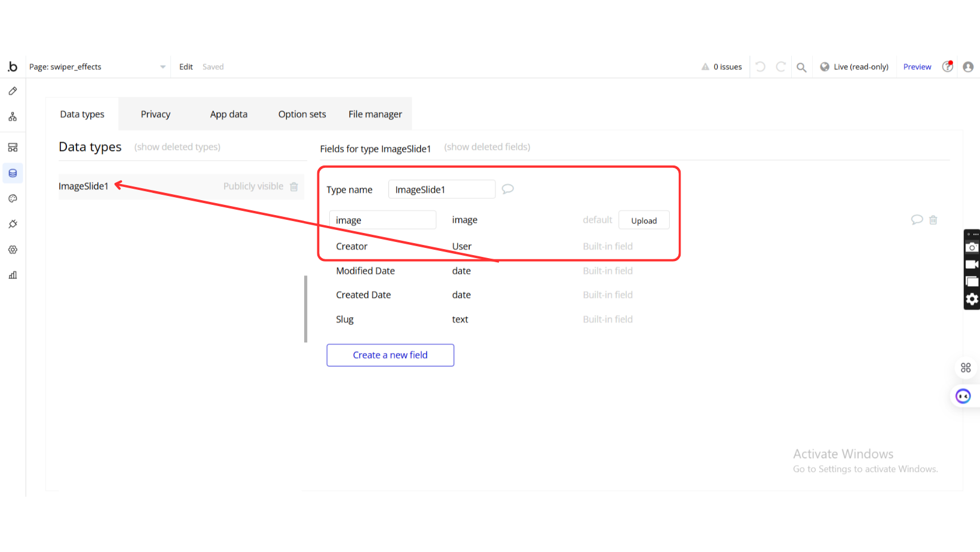Screen dimensions: 980x552
Task: Click the comment icon beside Type name
Action: (x=507, y=189)
